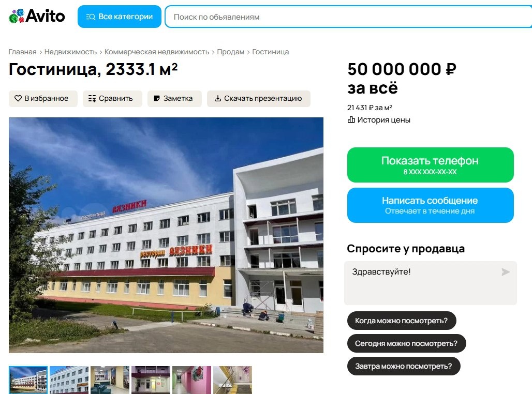Send message with the arrow icon
This screenshot has height=394, width=532.
(506, 272)
